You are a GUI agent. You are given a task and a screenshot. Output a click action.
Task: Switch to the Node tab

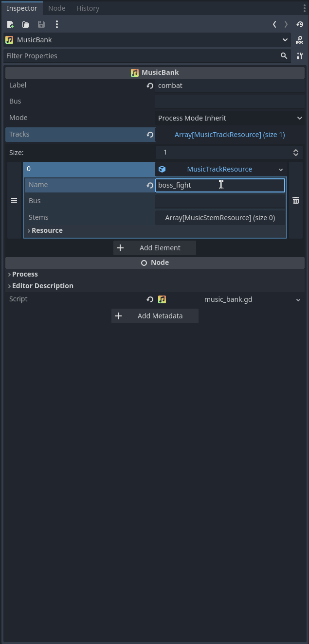[x=57, y=8]
